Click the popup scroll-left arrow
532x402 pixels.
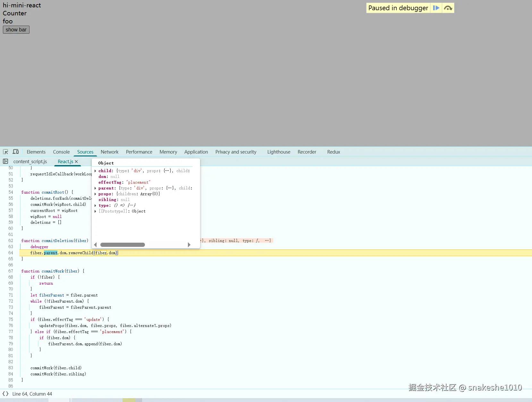coord(95,245)
